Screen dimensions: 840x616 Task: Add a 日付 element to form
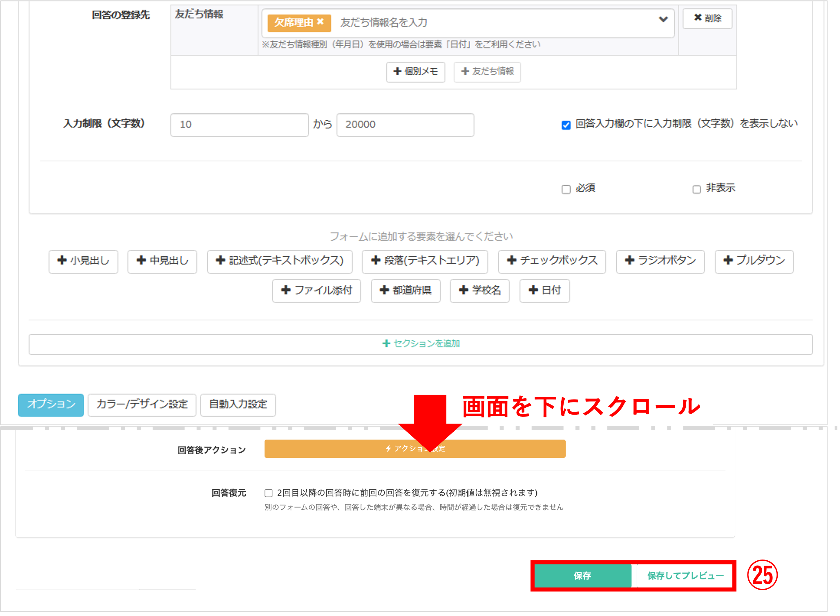pos(544,291)
